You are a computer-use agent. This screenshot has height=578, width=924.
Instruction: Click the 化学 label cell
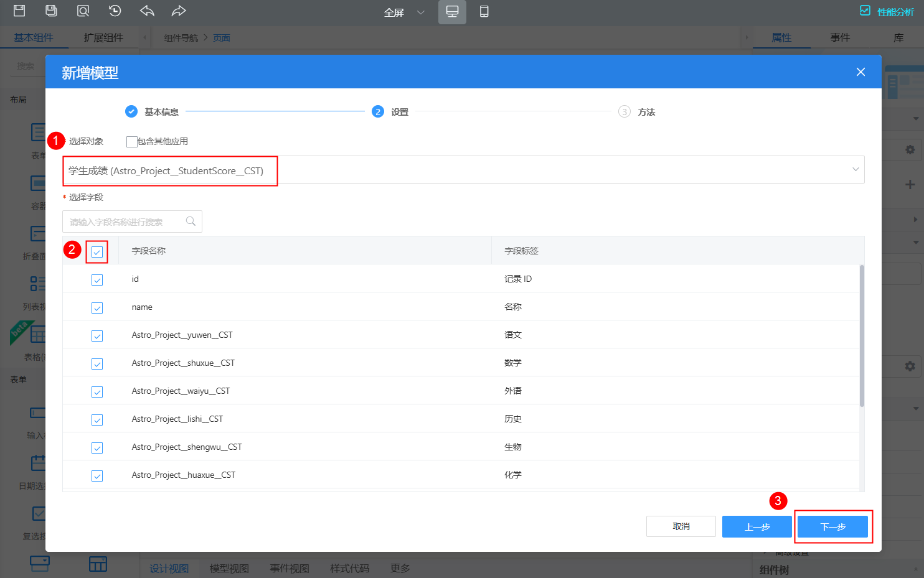pyautogui.click(x=513, y=475)
